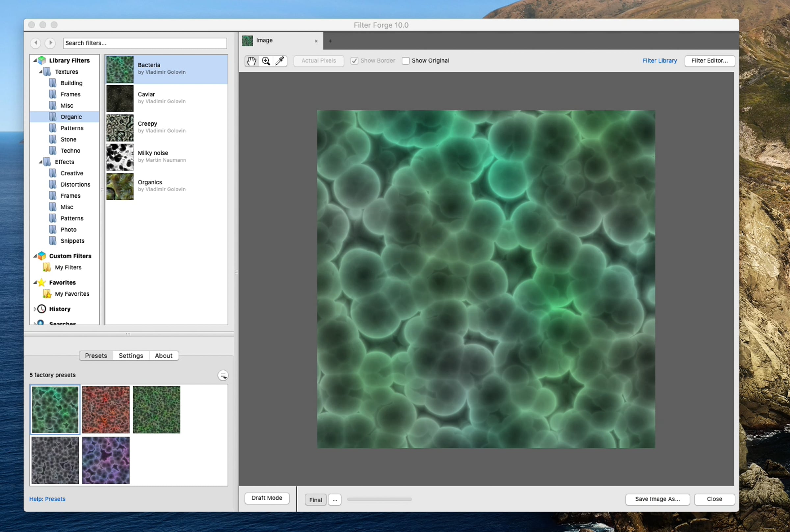Click the Close button at bottom right
Viewport: 790px width, 532px height.
[x=714, y=499]
